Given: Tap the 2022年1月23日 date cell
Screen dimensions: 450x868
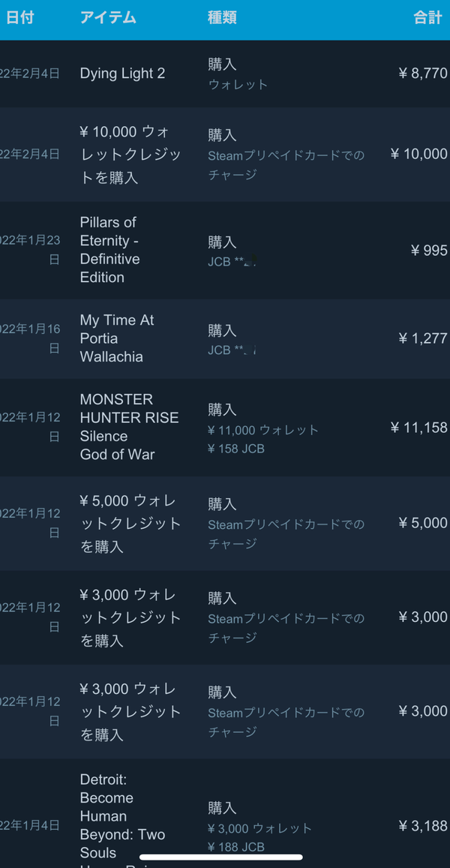Looking at the screenshot, I should click(x=30, y=250).
